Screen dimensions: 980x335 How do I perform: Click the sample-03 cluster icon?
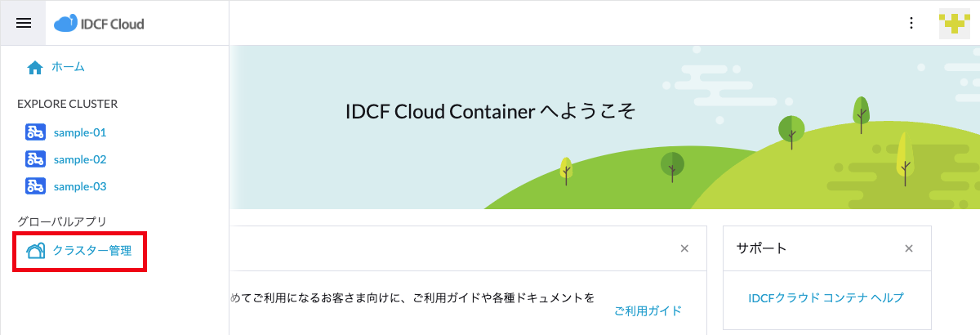pyautogui.click(x=35, y=186)
